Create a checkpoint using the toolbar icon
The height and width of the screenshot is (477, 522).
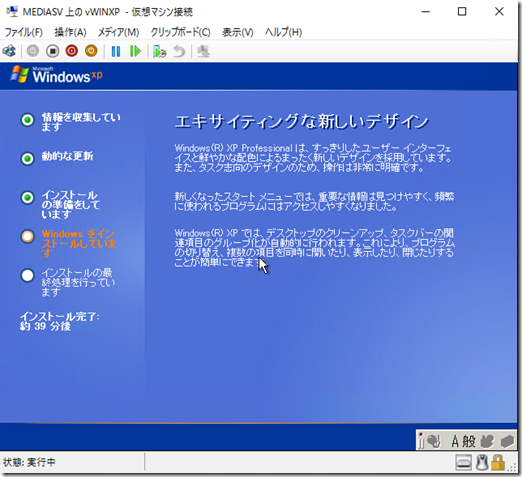tap(159, 51)
